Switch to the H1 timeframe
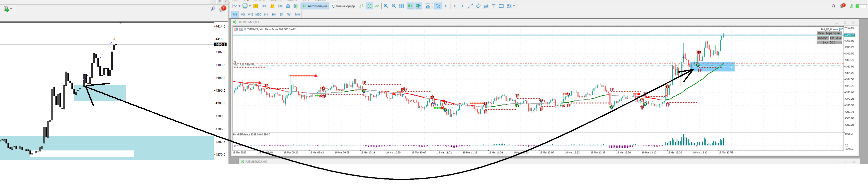 tap(266, 15)
